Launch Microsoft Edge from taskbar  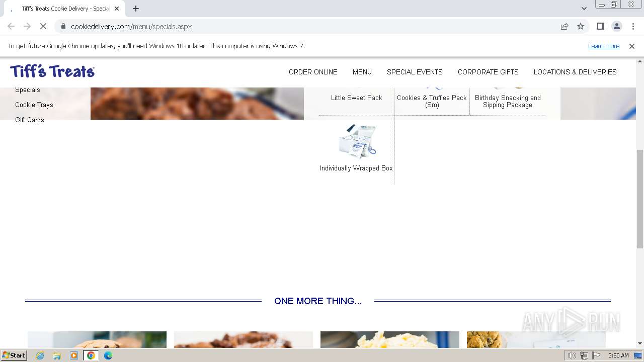click(108, 355)
